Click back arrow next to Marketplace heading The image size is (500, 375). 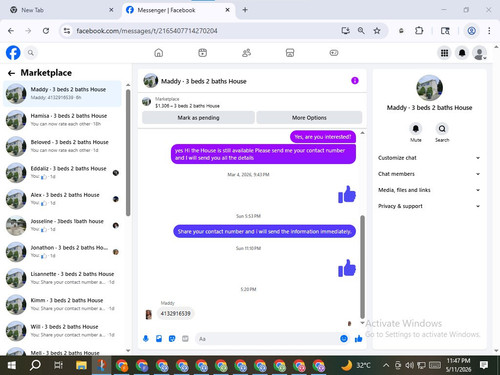click(x=11, y=73)
